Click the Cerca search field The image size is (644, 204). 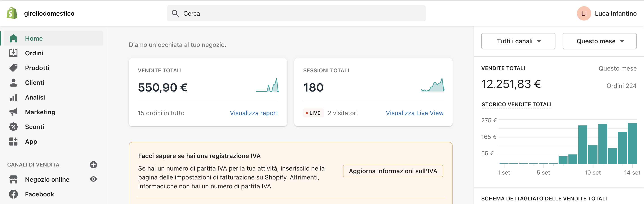pos(296,13)
